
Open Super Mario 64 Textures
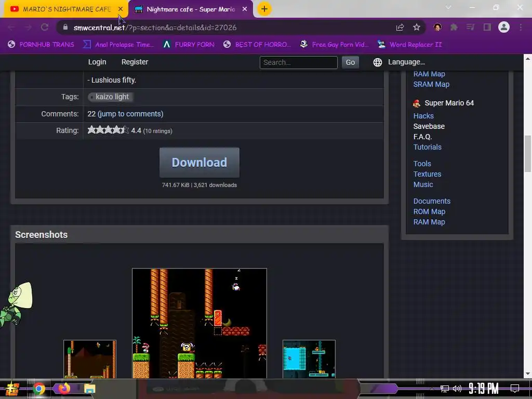427,175
